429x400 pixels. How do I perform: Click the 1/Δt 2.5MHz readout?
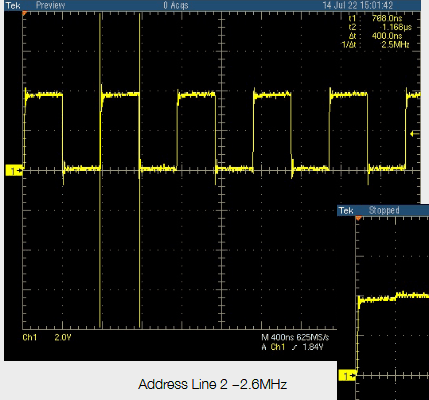pyautogui.click(x=376, y=44)
